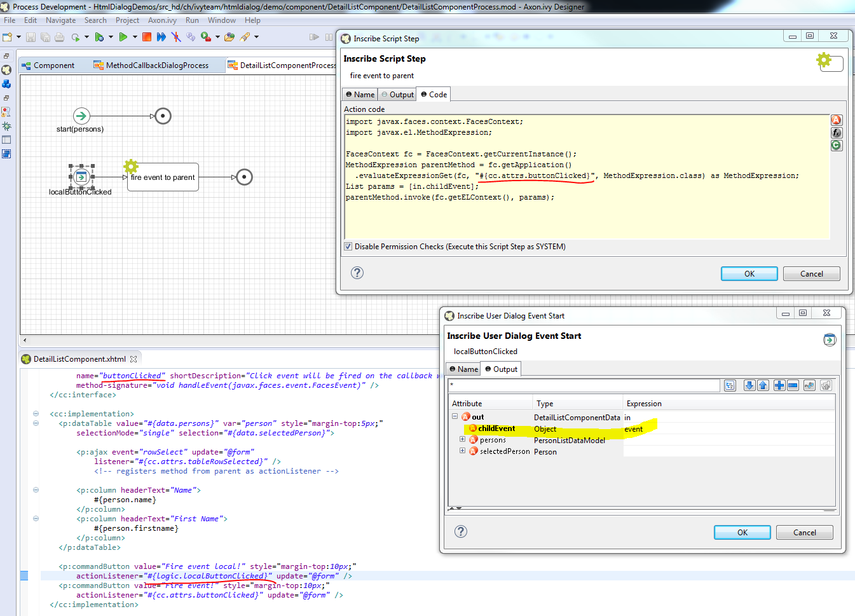Click the speech bubbles toolbar icon
The width and height of the screenshot is (855, 616).
coord(191,37)
